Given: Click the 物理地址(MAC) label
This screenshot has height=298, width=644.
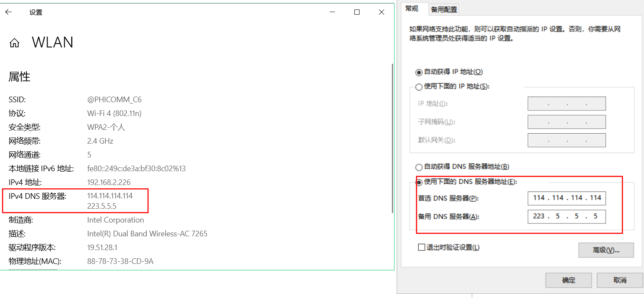Looking at the screenshot, I should [x=35, y=261].
